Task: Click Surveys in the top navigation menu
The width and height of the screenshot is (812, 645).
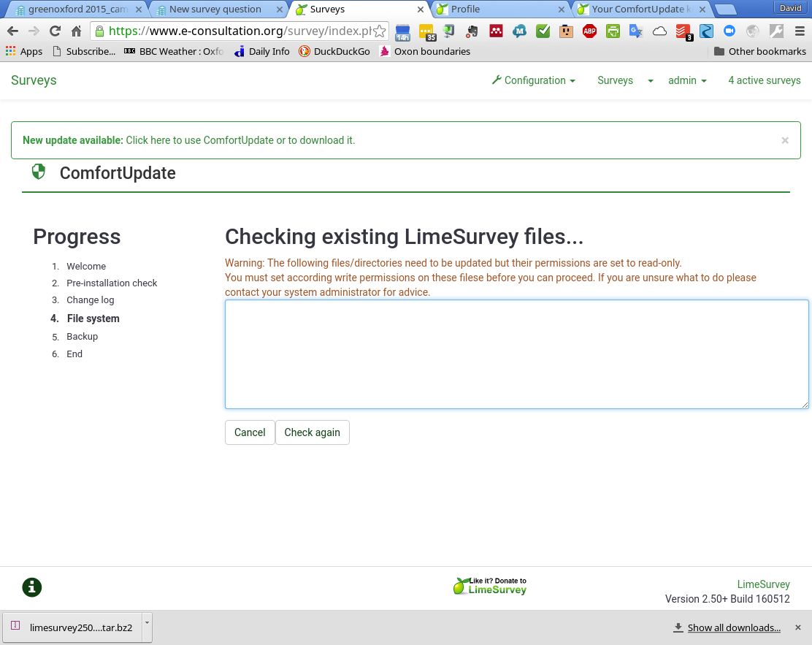Action: (x=616, y=80)
